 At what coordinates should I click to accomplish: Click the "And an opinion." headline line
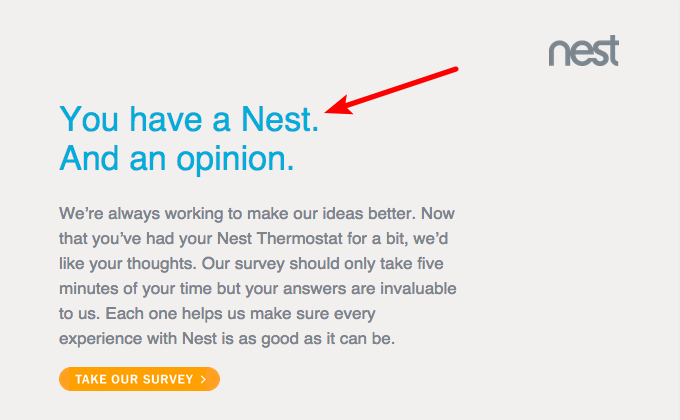176,158
